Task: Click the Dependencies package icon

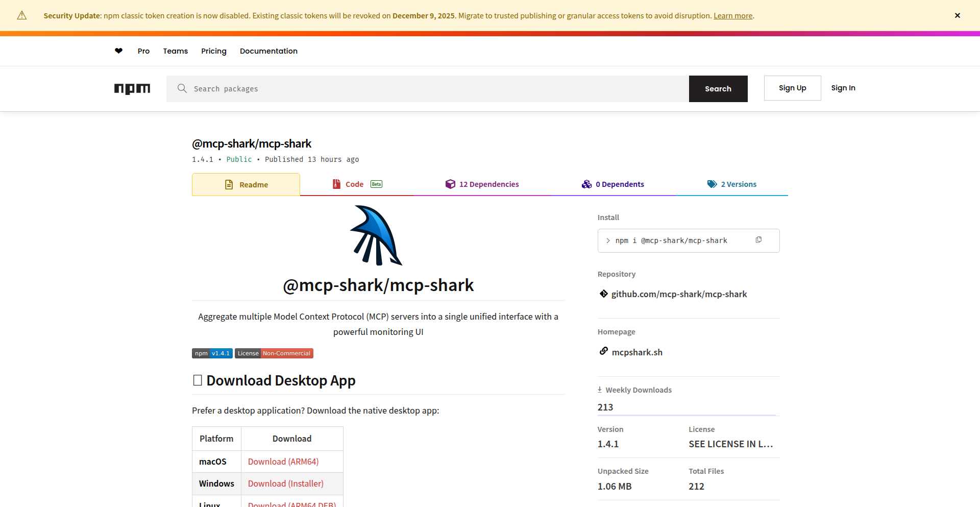Action: [x=450, y=184]
